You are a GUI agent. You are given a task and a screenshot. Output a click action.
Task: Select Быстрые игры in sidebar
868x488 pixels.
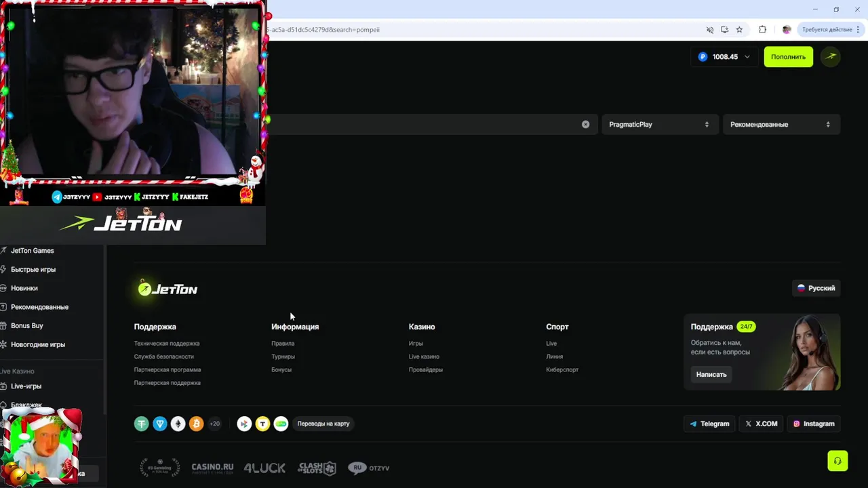coord(33,270)
